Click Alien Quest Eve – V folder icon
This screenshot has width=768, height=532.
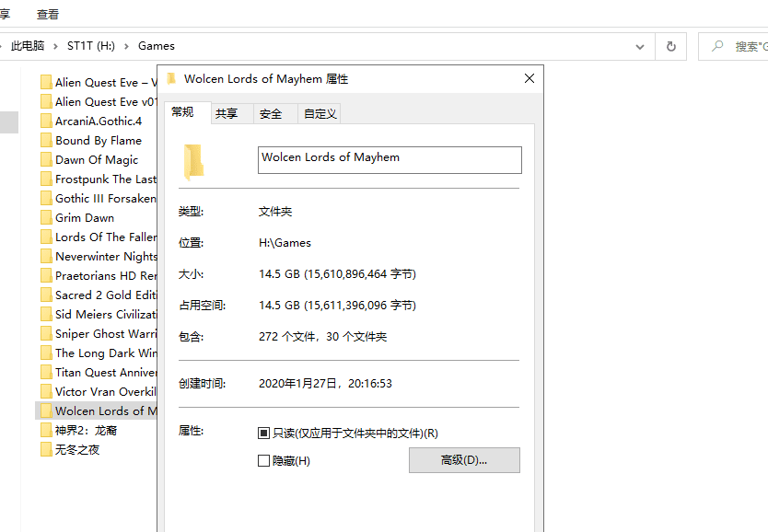[47, 82]
